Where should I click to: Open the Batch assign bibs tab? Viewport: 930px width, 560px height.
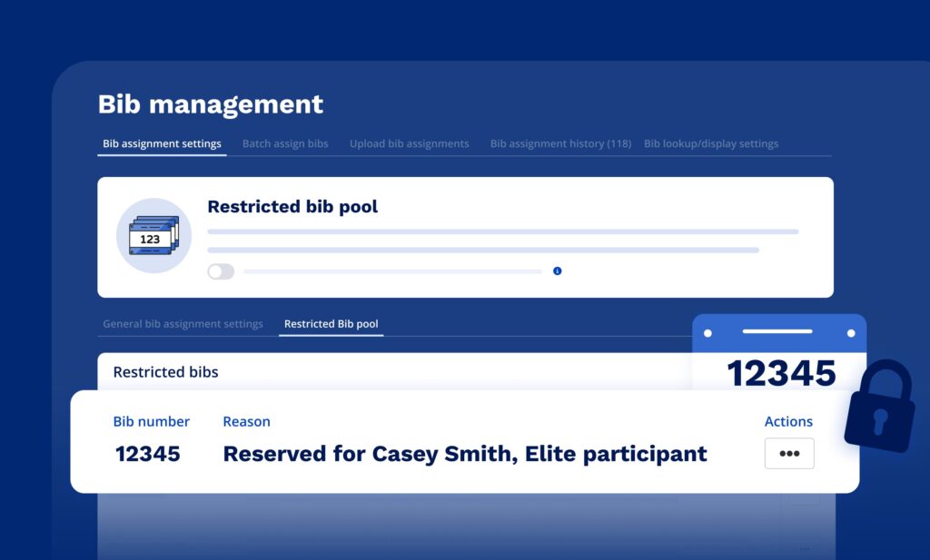click(285, 143)
